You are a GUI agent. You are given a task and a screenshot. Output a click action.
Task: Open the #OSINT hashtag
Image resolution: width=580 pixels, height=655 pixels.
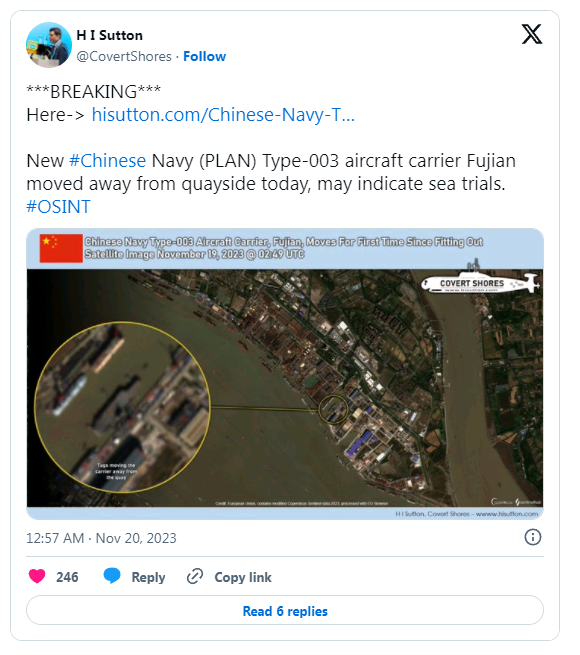pyautogui.click(x=58, y=207)
